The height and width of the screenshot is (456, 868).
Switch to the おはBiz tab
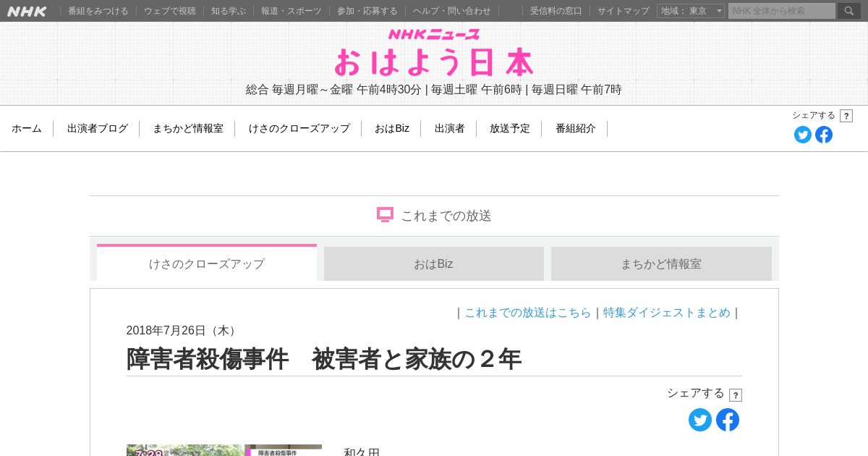tap(434, 263)
